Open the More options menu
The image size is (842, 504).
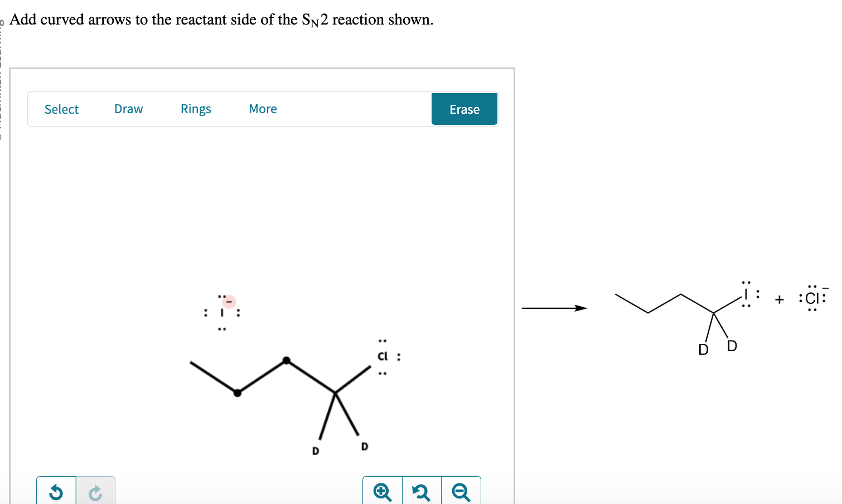(263, 109)
